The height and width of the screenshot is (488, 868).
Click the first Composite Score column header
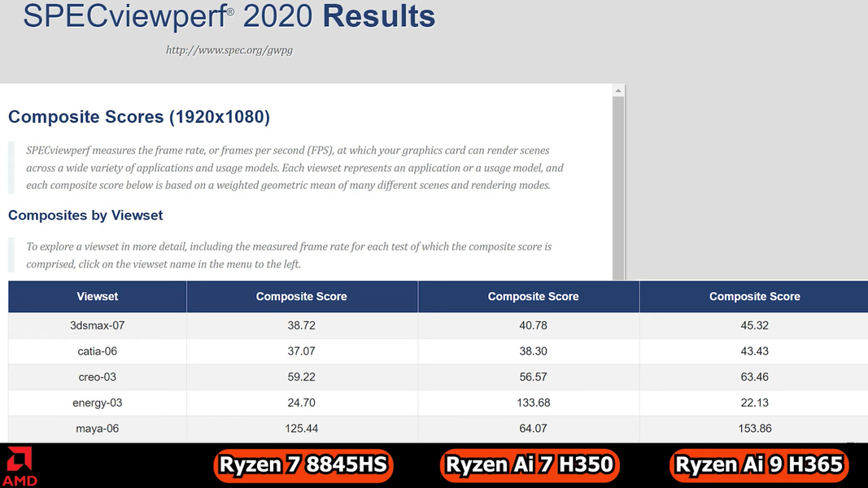(301, 297)
